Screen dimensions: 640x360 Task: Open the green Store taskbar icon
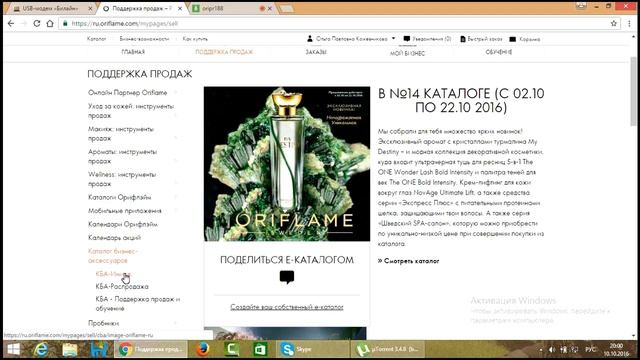(x=260, y=350)
